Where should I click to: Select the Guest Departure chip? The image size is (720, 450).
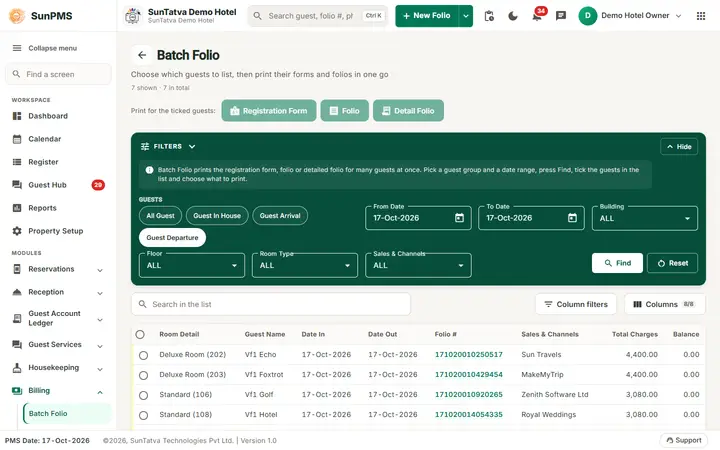[172, 237]
